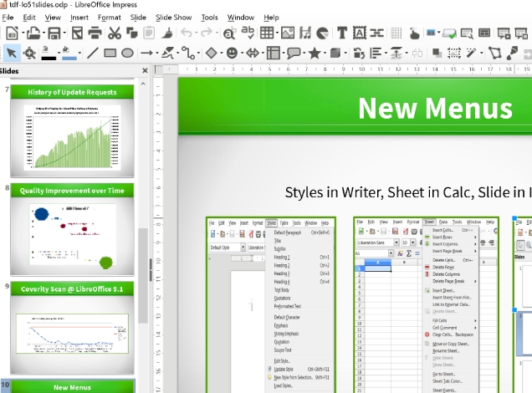Open the Fill Color dropdown arrow
Image resolution: width=532 pixels, height=393 pixels.
[79, 54]
